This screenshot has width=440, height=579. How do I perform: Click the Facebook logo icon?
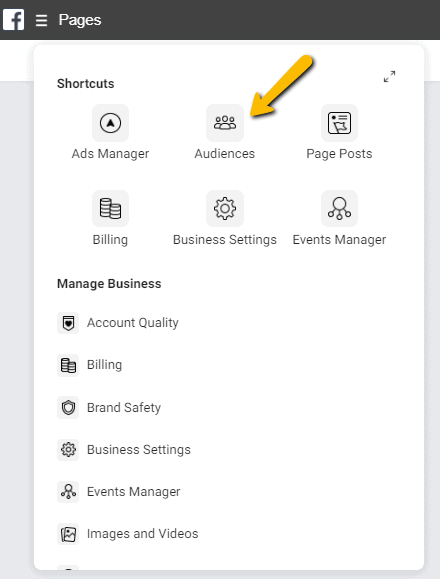pyautogui.click(x=14, y=20)
